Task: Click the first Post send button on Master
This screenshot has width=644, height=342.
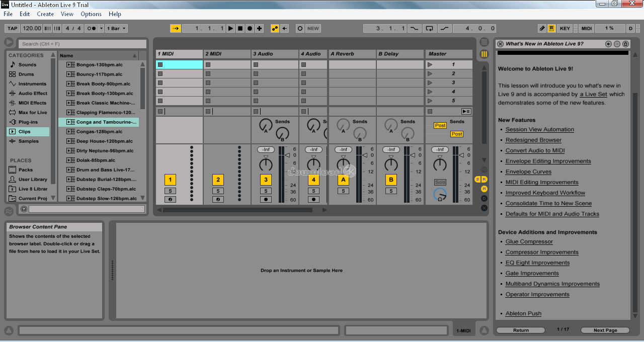Action: [x=440, y=125]
